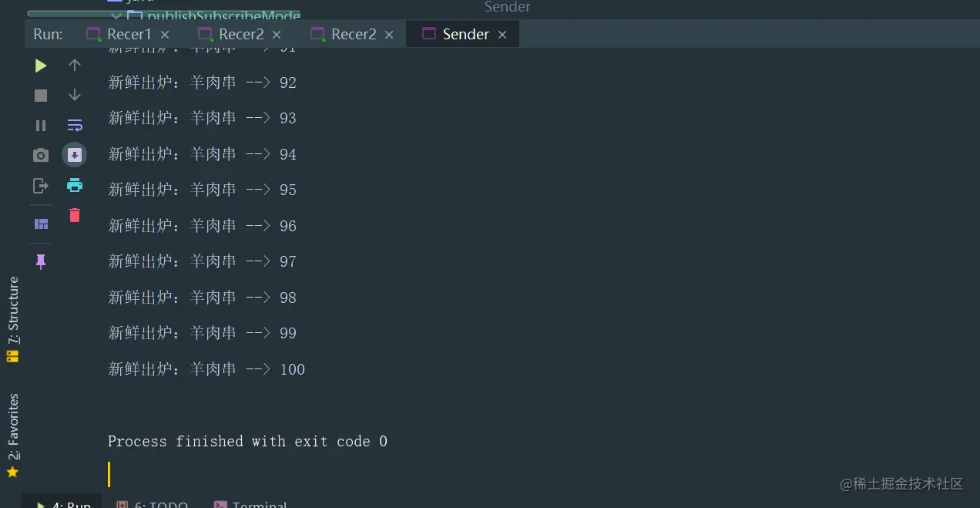Toggle Scroll to End of console

pos(75,155)
